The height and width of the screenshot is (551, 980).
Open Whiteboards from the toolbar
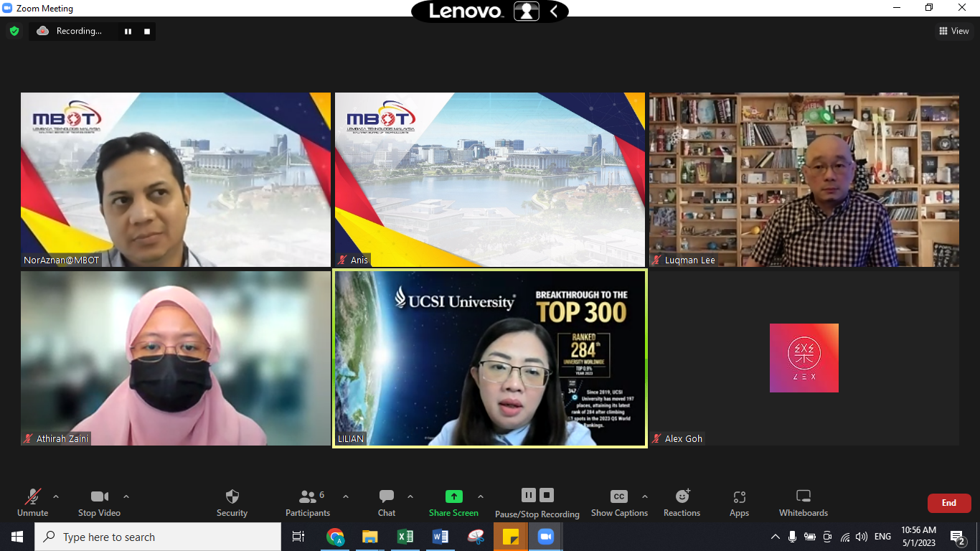[x=804, y=496]
